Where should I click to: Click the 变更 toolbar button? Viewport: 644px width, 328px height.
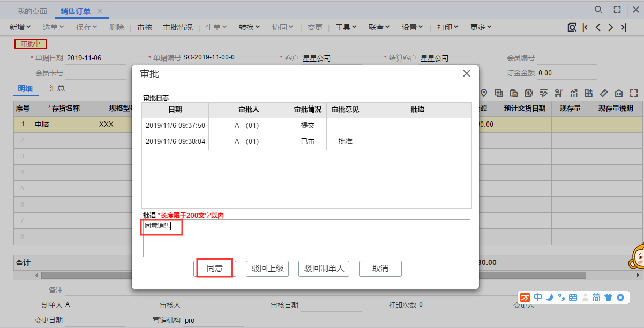(315, 27)
